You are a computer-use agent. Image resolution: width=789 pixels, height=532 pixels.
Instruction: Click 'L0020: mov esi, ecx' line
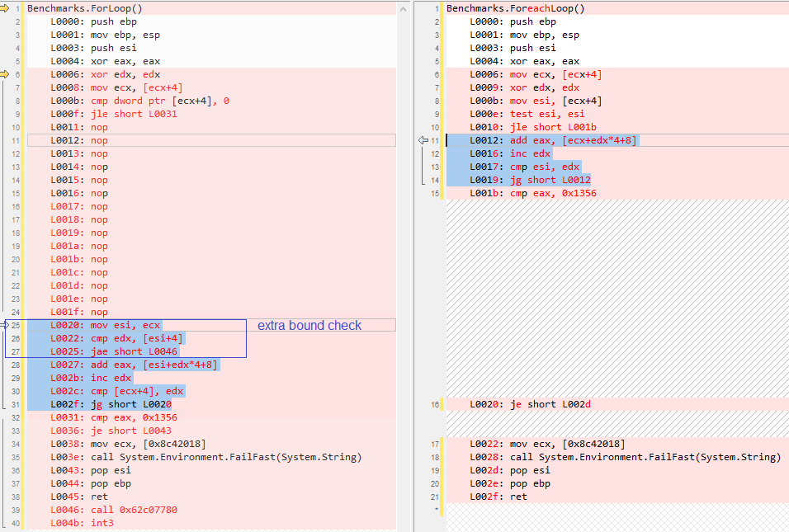105,325
